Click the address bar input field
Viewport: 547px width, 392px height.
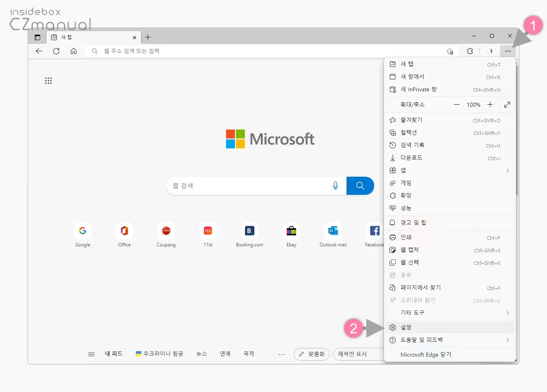point(272,51)
